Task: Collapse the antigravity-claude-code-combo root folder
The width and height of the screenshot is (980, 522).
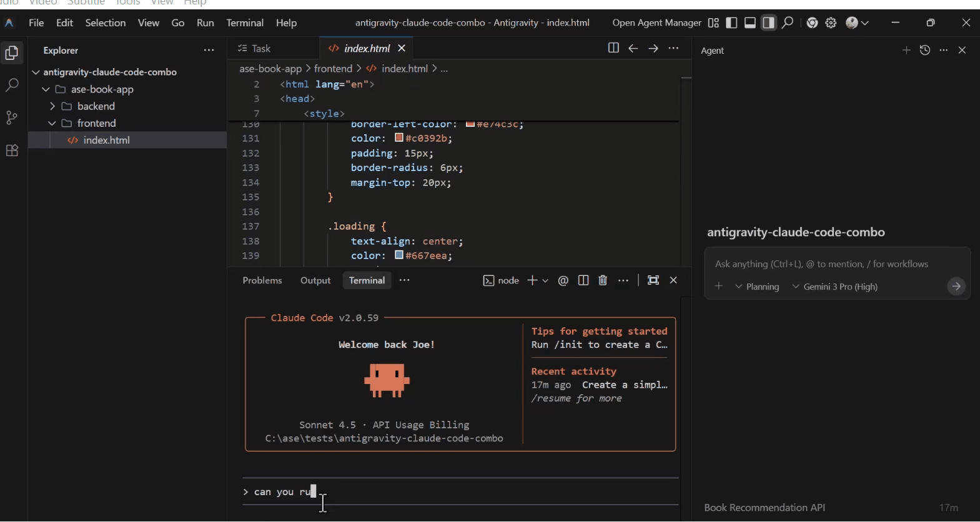Action: click(x=36, y=72)
